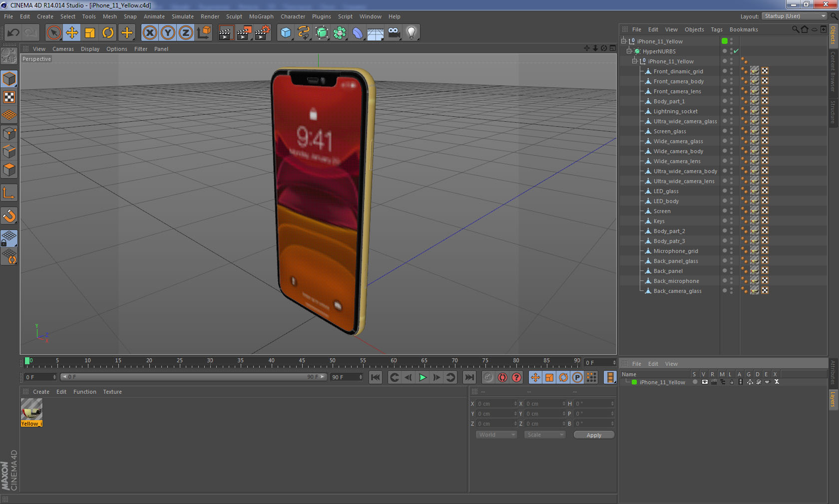The height and width of the screenshot is (504, 839).
Task: Open the viewport Cameras menu
Action: (x=63, y=49)
